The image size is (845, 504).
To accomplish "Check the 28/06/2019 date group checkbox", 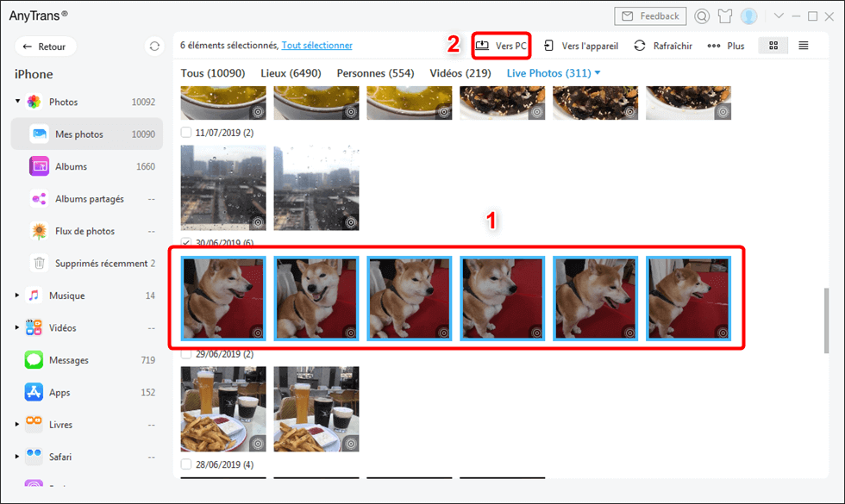I will 186,464.
